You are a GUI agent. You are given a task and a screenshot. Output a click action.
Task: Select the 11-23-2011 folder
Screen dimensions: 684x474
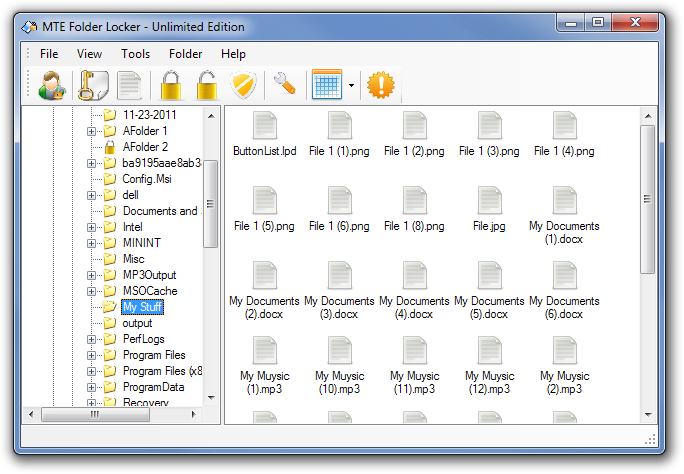[x=150, y=115]
